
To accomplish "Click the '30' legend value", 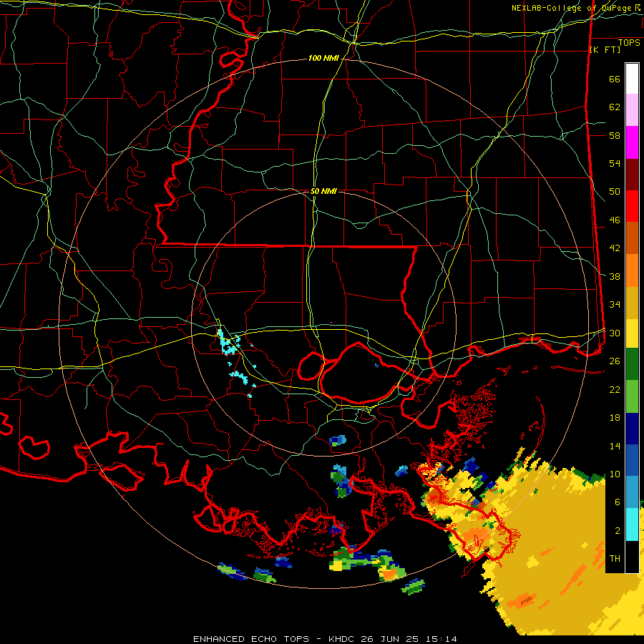I will coord(615,333).
